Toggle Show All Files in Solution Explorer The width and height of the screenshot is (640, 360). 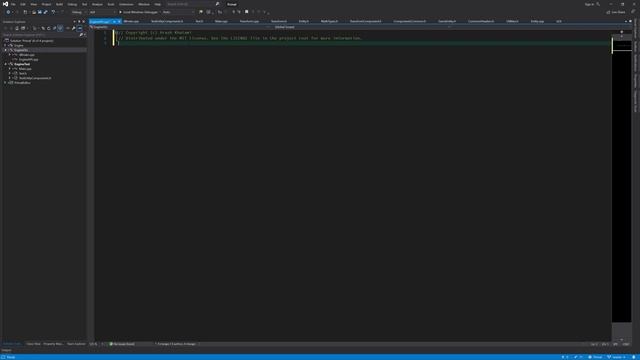click(60, 28)
